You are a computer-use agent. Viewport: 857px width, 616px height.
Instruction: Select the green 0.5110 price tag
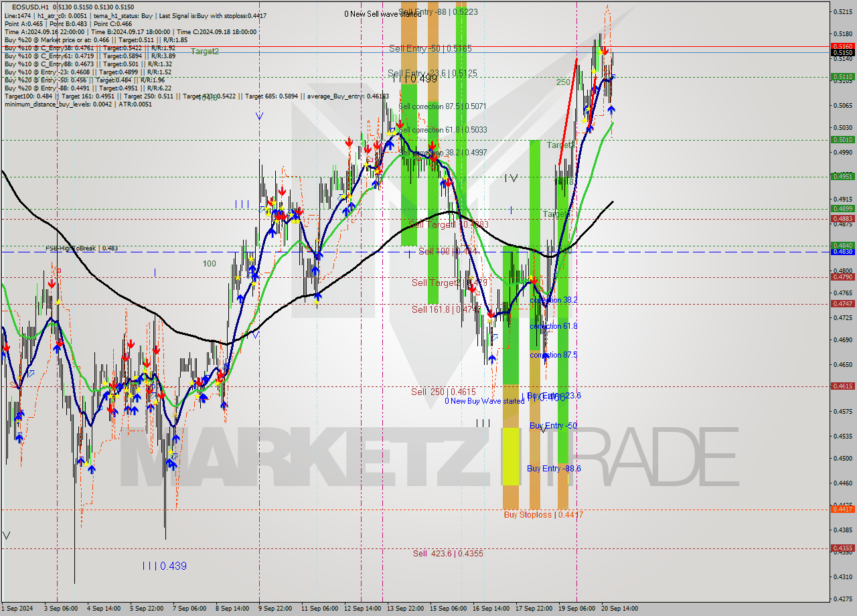tap(842, 77)
